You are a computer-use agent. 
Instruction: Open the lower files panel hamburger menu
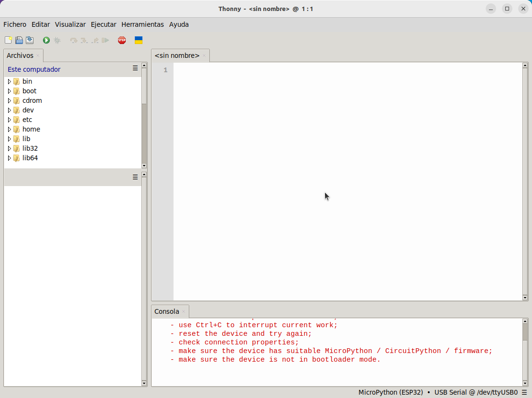(x=135, y=177)
